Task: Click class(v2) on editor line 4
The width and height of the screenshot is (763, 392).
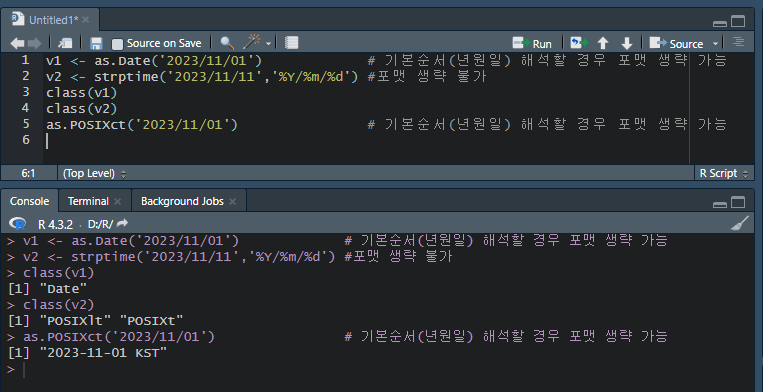Action: pos(82,108)
